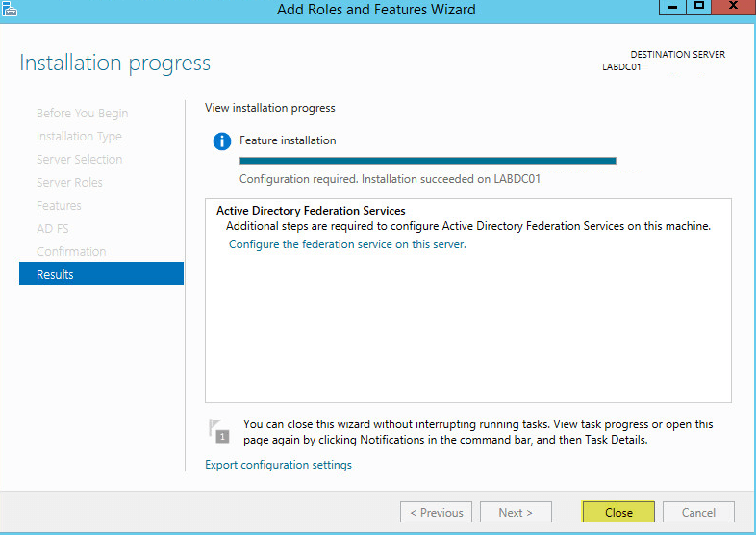Click the Add Roles and Features Wizard title
This screenshot has width=756, height=535.
click(376, 10)
